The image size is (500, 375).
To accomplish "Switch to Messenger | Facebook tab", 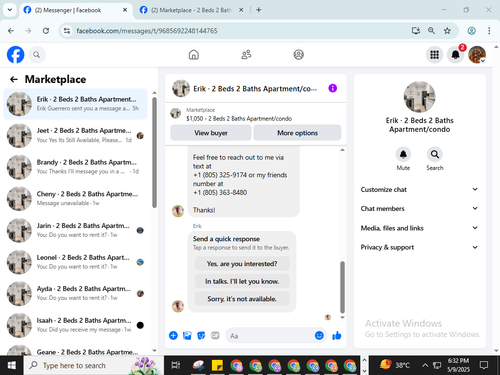I will click(75, 10).
